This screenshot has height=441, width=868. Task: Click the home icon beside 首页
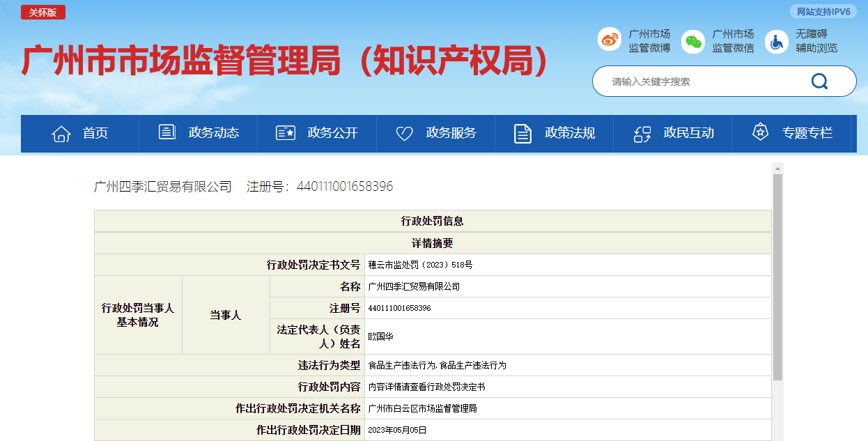coord(61,133)
